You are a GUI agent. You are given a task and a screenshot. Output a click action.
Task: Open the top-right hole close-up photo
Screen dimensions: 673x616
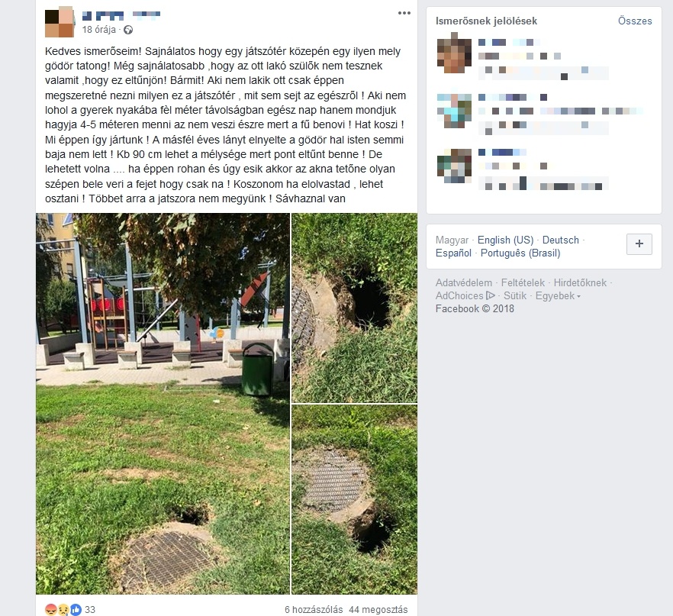tap(355, 308)
